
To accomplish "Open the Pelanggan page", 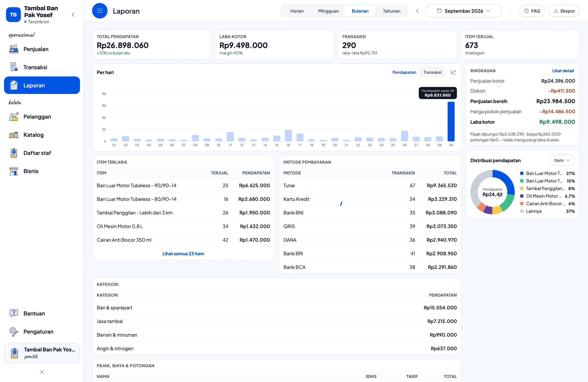I will click(x=42, y=117).
